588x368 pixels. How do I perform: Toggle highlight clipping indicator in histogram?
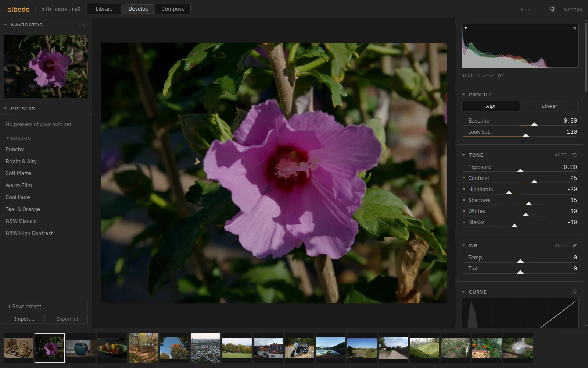pyautogui.click(x=574, y=28)
